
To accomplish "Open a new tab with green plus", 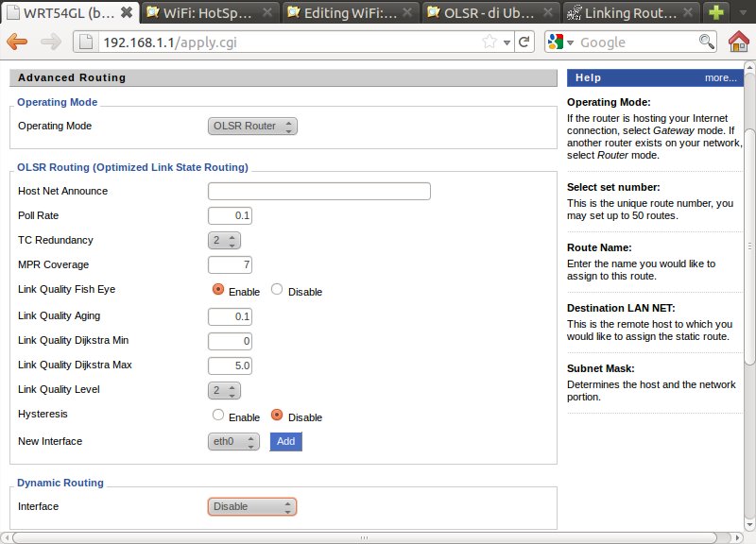I will pos(716,12).
